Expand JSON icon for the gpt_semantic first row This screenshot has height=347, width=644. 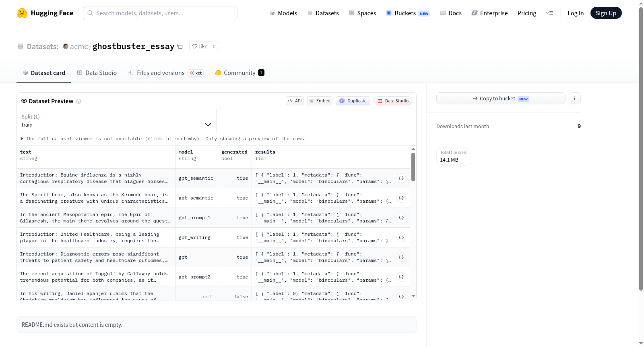pos(401,178)
